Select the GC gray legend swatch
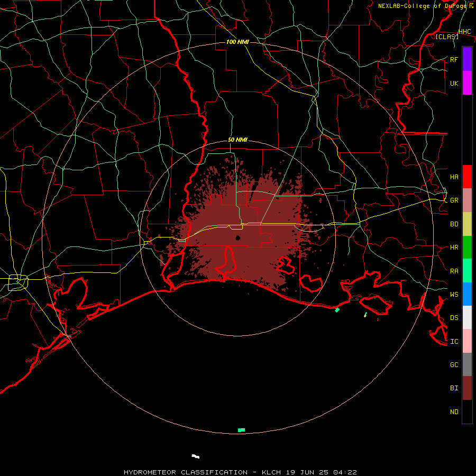Screen dimensions: 476x476 click(x=467, y=364)
